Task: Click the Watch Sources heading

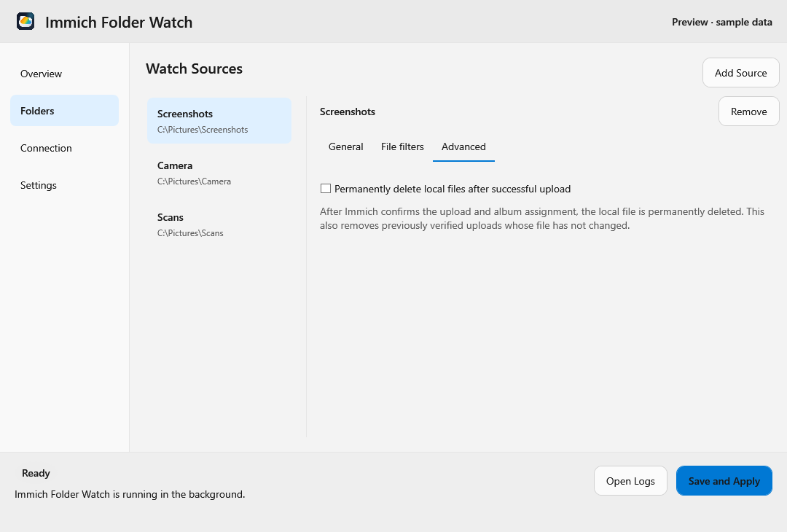Action: [195, 69]
